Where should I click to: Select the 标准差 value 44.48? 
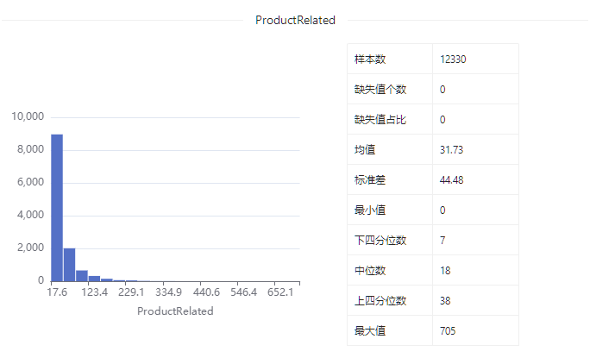tap(452, 180)
